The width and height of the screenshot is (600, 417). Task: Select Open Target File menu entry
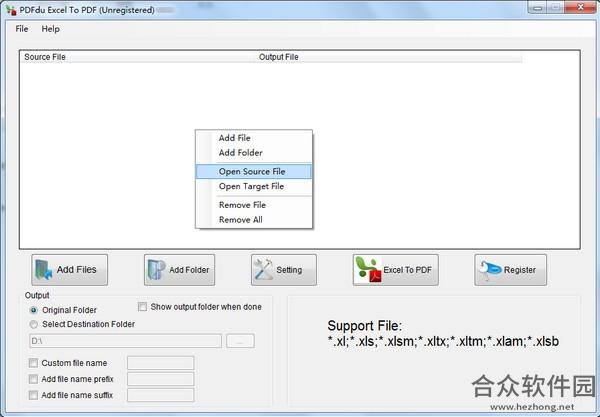click(254, 186)
